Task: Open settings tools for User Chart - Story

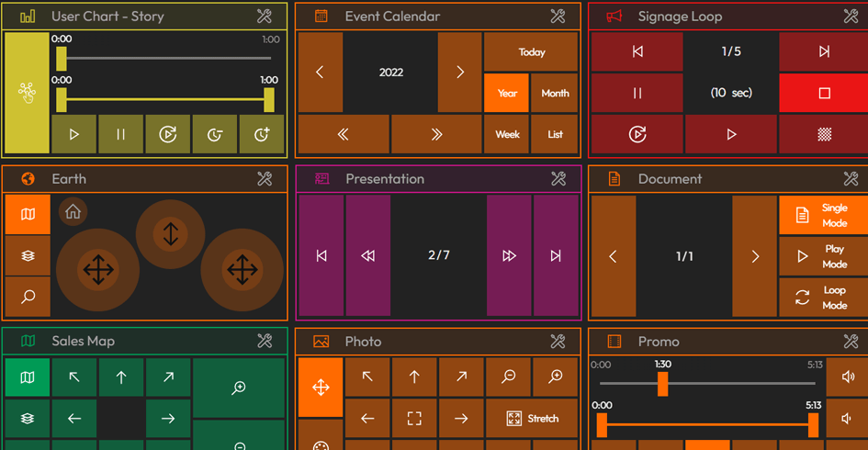Action: click(264, 16)
